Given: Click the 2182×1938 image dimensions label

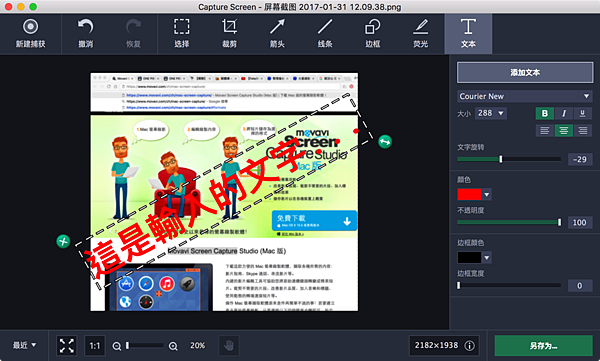Looking at the screenshot, I should [436, 345].
